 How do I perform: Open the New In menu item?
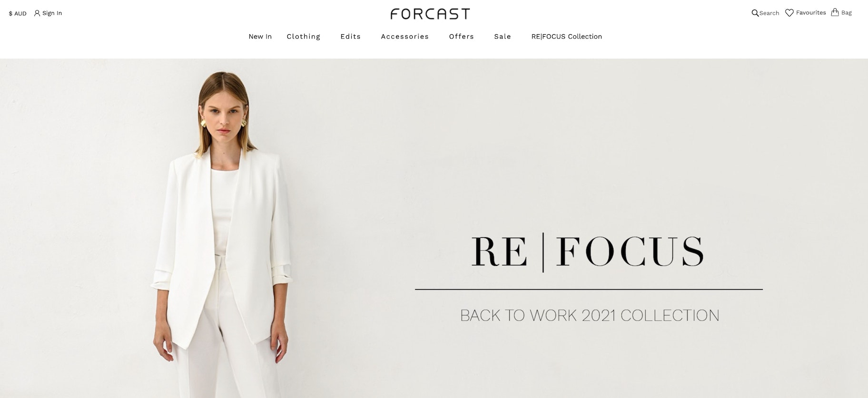click(x=260, y=37)
